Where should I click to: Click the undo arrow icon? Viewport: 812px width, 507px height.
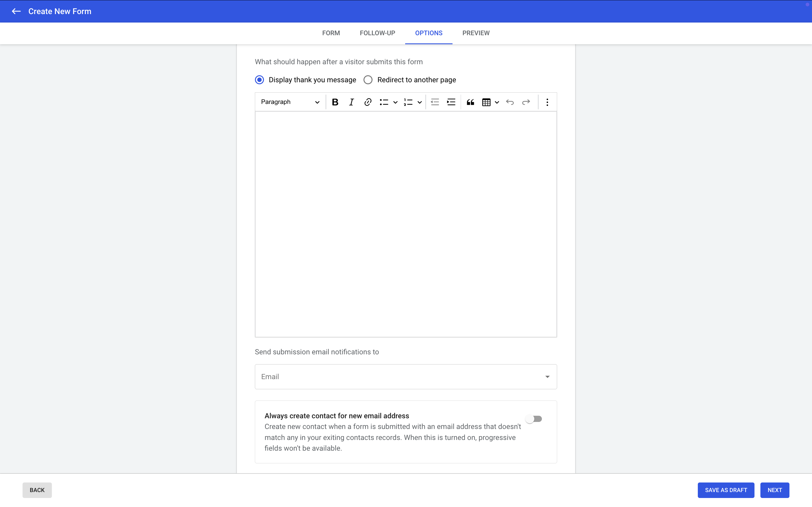click(x=510, y=102)
